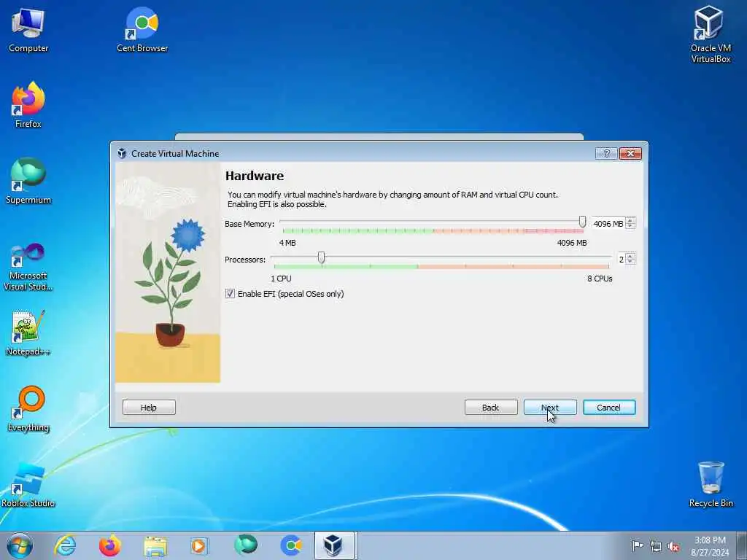Select the Everything search desktop shortcut
This screenshot has height=560, width=747.
point(28,409)
